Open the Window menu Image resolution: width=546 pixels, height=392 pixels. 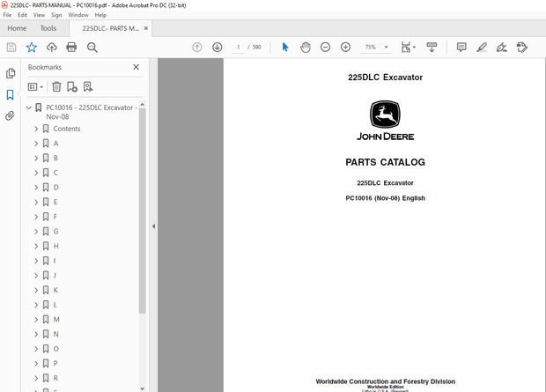(78, 15)
